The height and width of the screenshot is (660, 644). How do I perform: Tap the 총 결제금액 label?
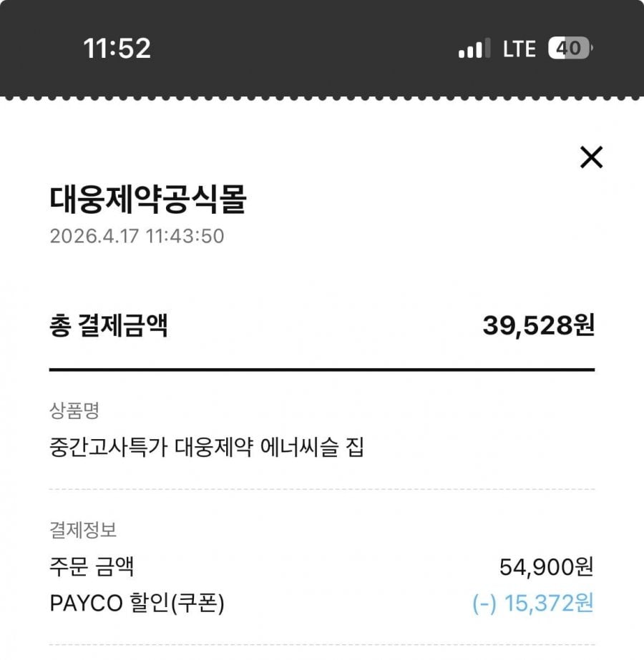click(x=108, y=326)
